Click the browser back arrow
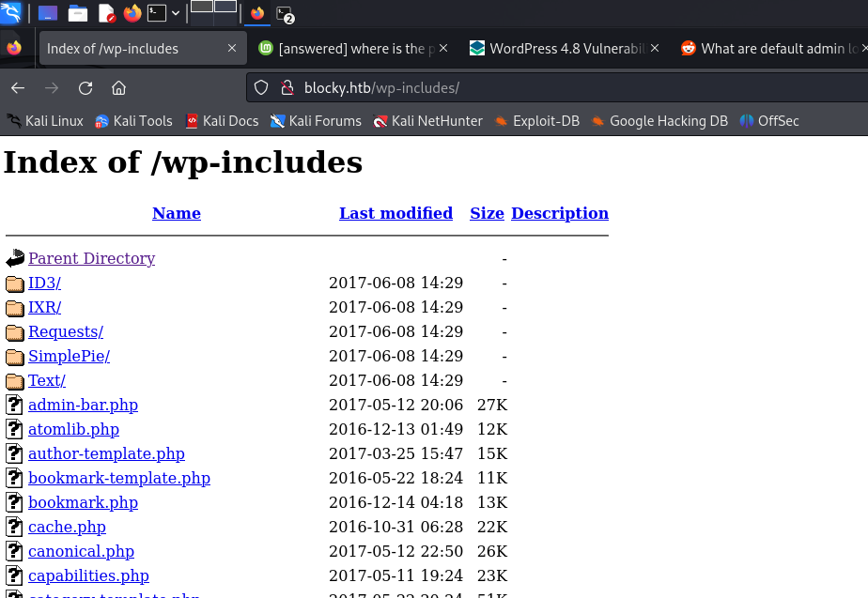The image size is (868, 598). [x=18, y=88]
